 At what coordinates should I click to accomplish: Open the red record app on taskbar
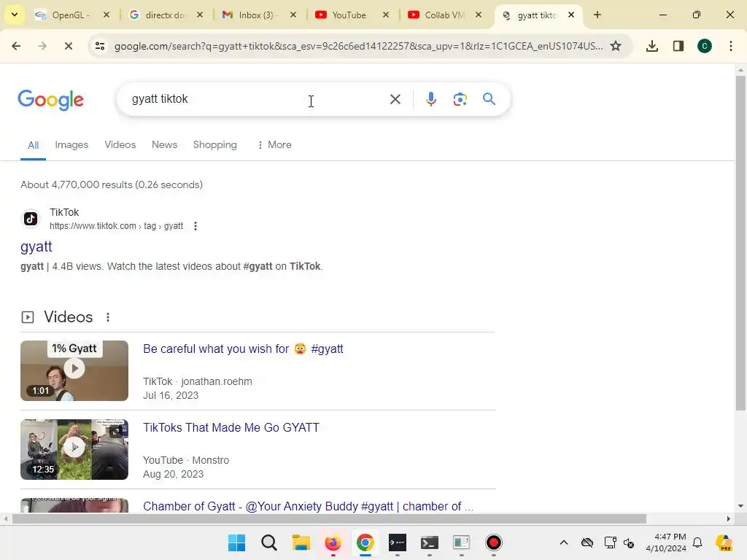coord(494,542)
